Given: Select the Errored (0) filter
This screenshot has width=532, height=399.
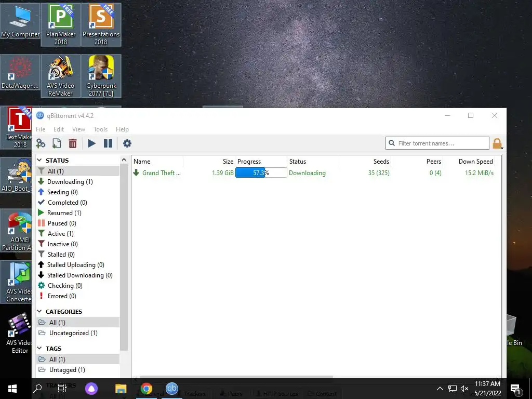Looking at the screenshot, I should [x=78, y=296].
